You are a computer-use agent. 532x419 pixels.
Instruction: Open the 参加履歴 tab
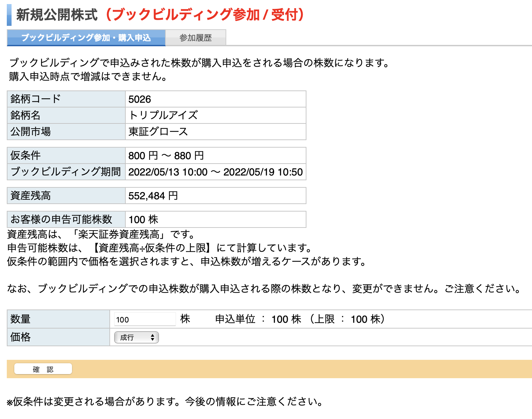click(x=196, y=37)
